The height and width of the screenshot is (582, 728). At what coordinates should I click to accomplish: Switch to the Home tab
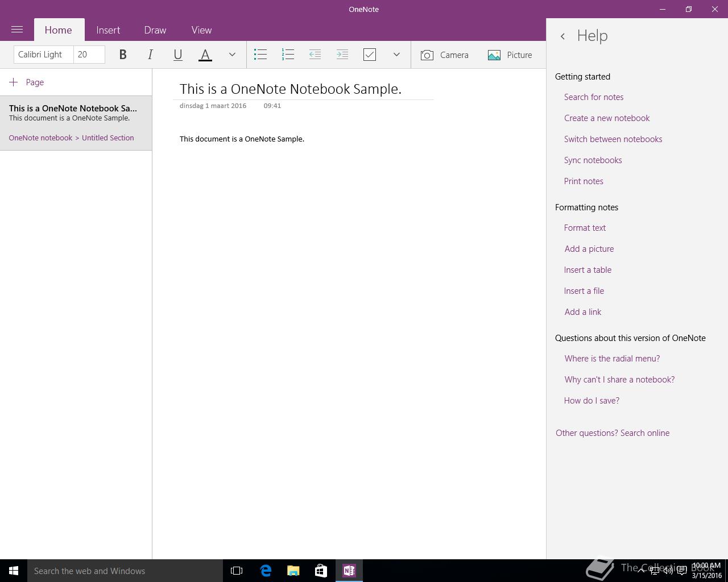[59, 30]
